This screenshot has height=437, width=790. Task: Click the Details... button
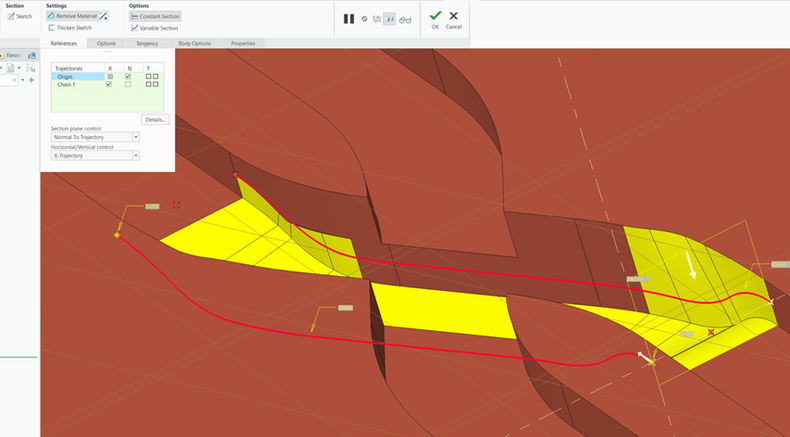(x=154, y=119)
